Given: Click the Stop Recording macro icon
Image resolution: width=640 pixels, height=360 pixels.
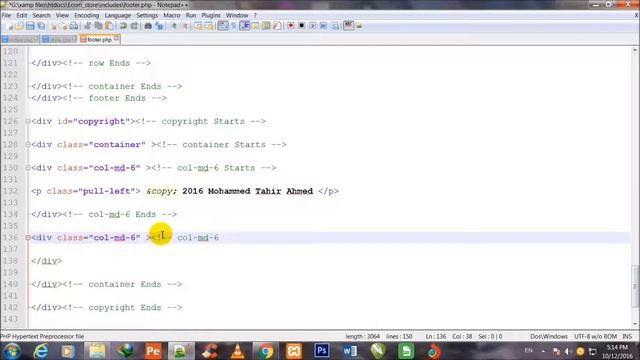Looking at the screenshot, I should [302, 26].
